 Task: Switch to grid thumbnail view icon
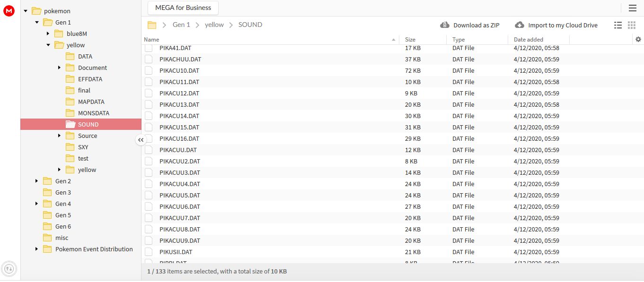click(x=632, y=25)
